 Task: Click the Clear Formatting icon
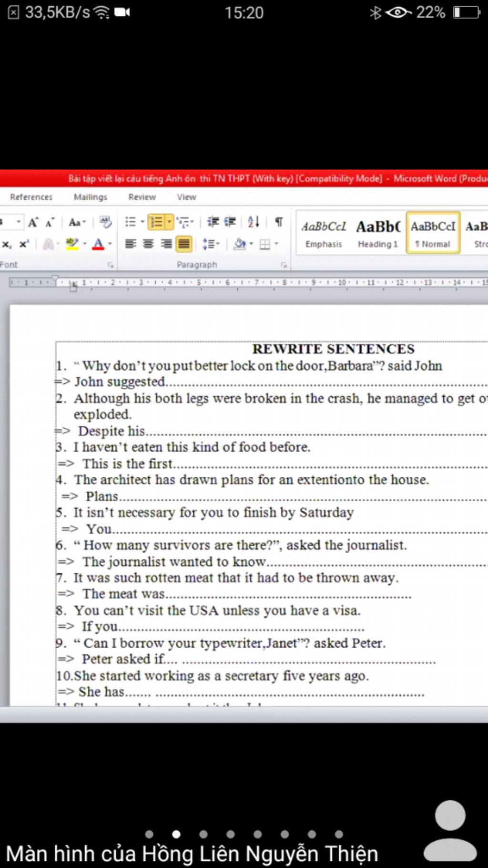[x=105, y=222]
